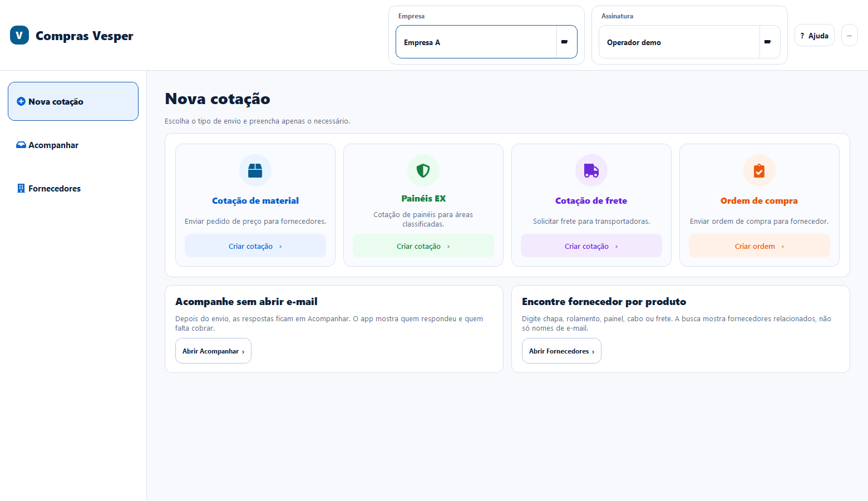868x501 pixels.
Task: Click Abrir Acompanhar button
Action: click(213, 351)
